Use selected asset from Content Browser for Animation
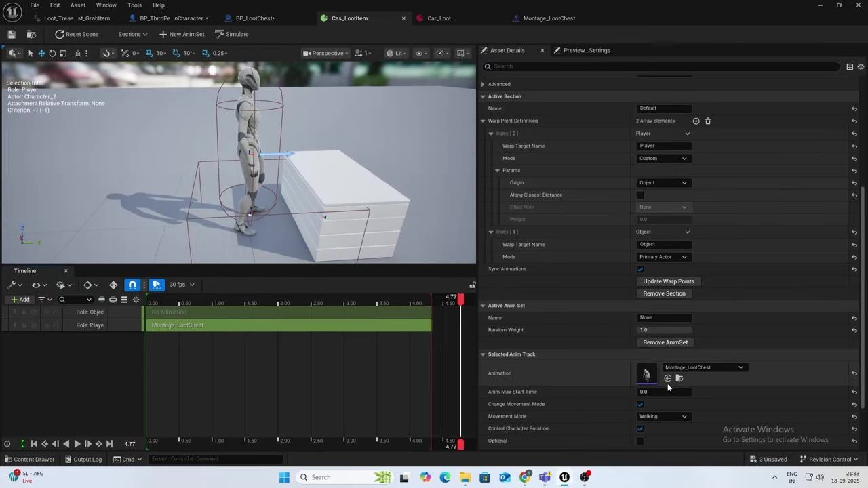 (668, 378)
